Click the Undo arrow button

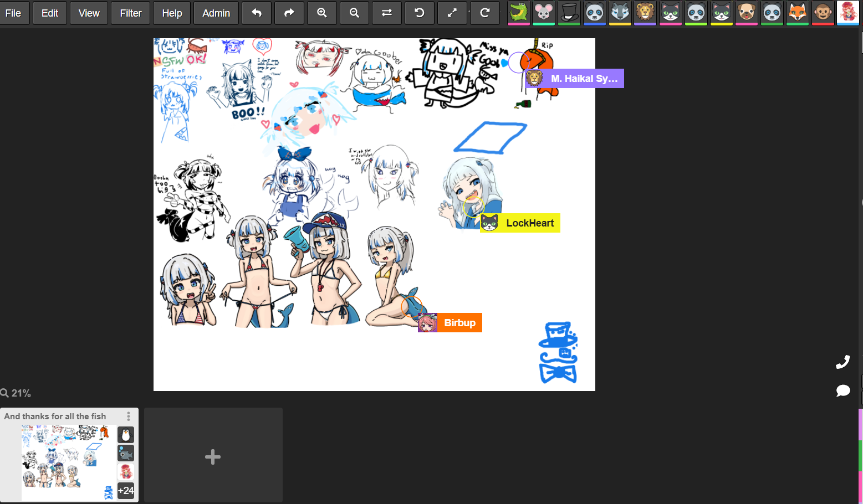tap(257, 13)
